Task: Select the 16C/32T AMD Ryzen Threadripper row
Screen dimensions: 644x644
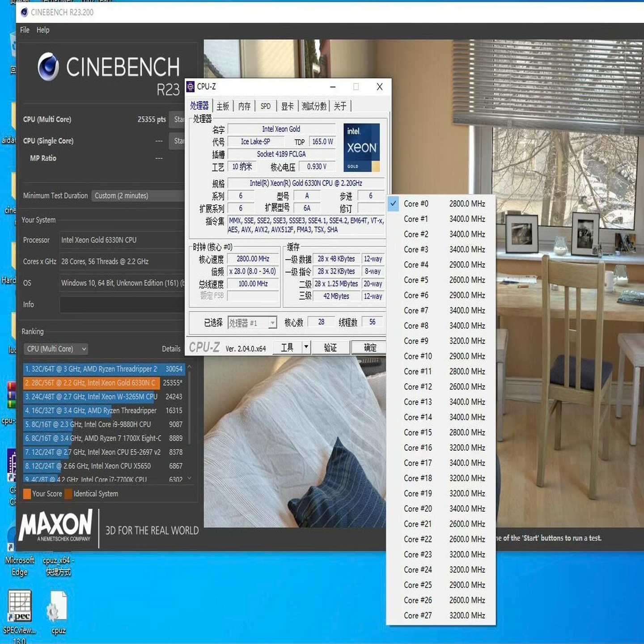Action: point(104,411)
